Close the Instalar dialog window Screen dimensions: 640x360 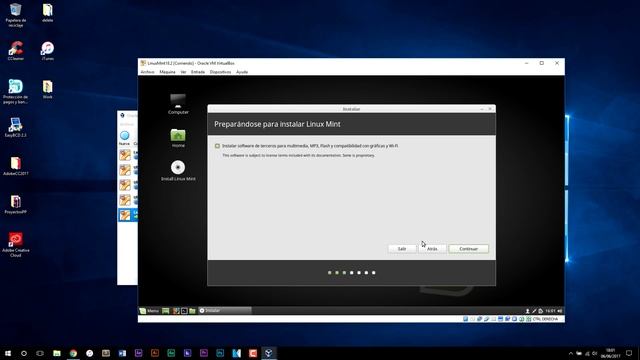click(x=490, y=109)
